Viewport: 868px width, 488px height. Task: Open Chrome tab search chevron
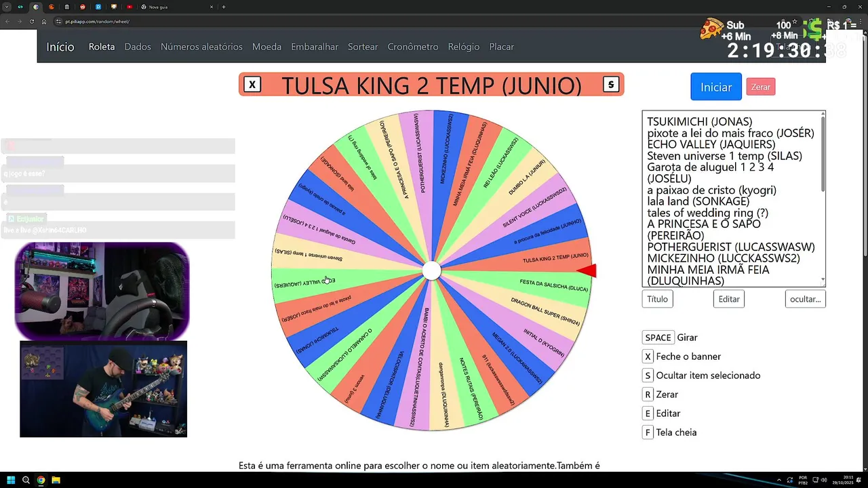tap(7, 7)
